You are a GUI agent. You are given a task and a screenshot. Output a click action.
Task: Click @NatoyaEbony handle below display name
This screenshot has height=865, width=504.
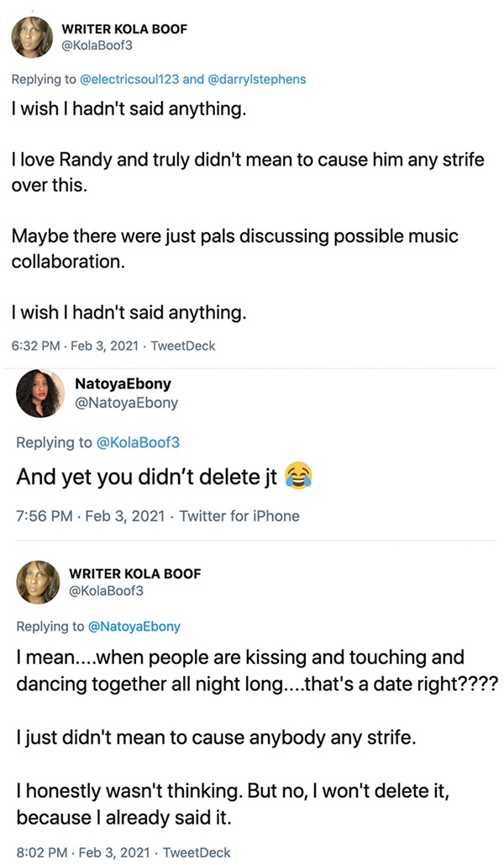(127, 403)
